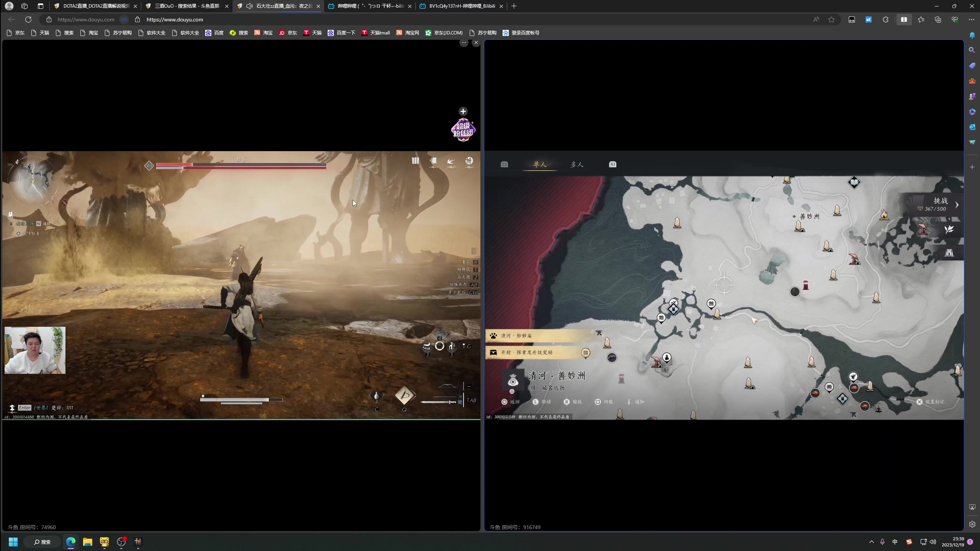Image resolution: width=980 pixels, height=551 pixels.
Task: Mute the 石大壮zz直播 tab audio
Action: (x=250, y=6)
